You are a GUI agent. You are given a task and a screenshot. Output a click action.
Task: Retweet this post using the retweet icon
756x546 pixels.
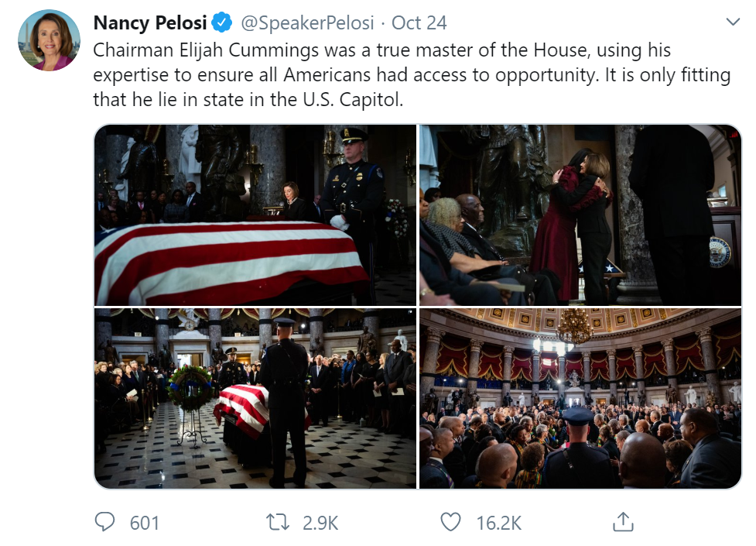(x=277, y=523)
